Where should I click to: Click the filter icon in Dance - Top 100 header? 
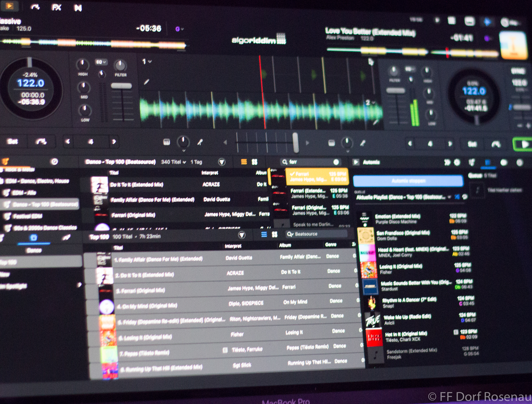pyautogui.click(x=222, y=162)
